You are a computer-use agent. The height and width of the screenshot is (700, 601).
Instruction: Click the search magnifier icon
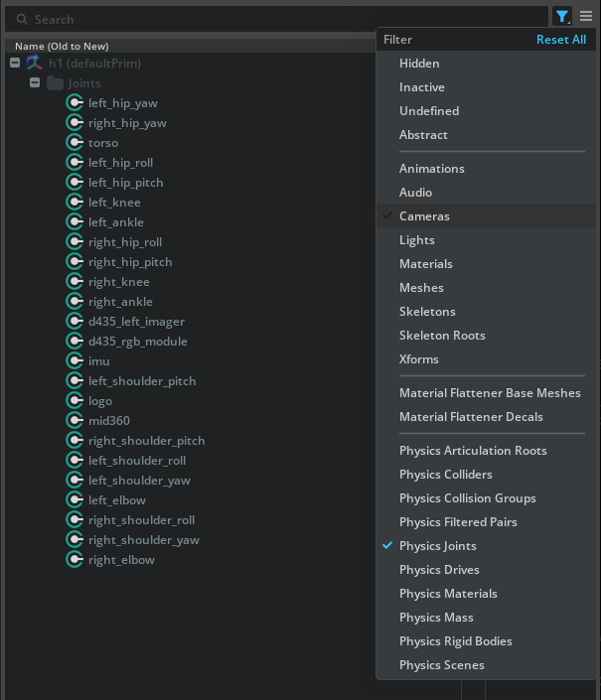pyautogui.click(x=22, y=19)
